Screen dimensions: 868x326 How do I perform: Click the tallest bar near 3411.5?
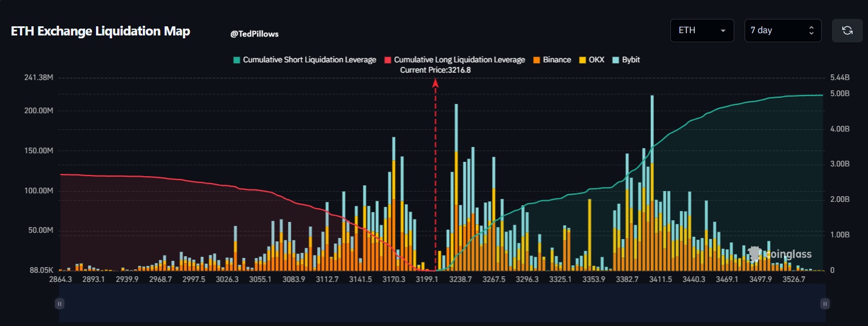pos(652,183)
